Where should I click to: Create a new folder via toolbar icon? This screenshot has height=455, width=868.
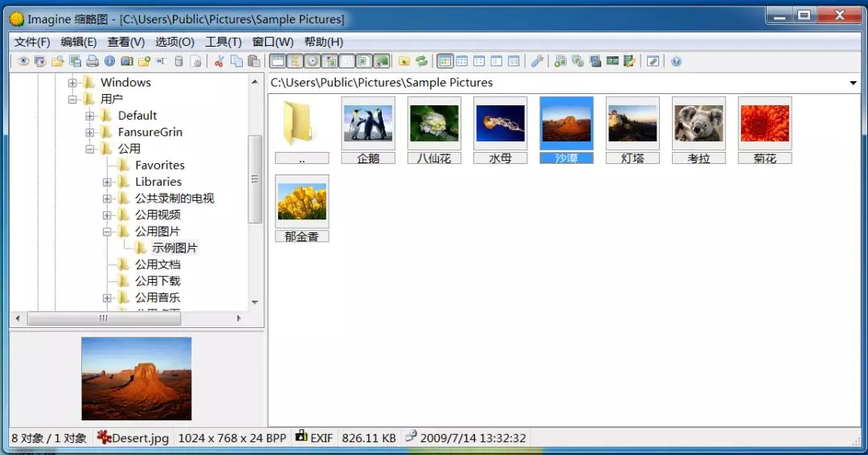145,61
